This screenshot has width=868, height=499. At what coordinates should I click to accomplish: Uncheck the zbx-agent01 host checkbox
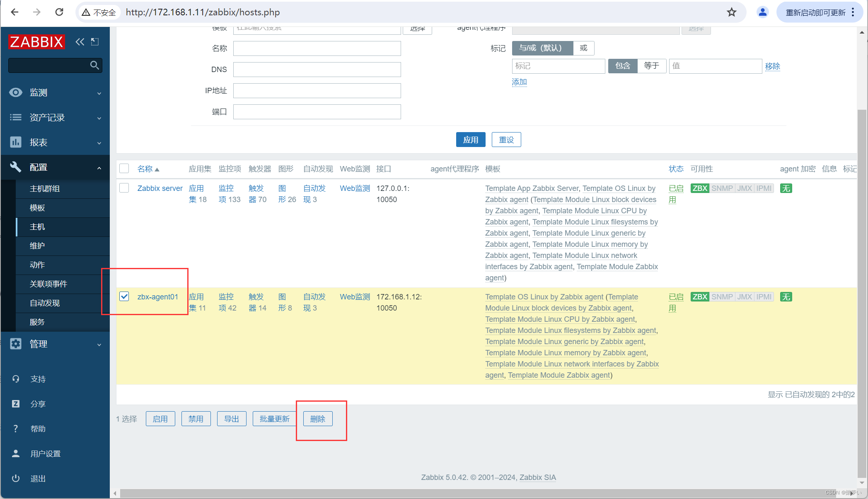(x=124, y=297)
